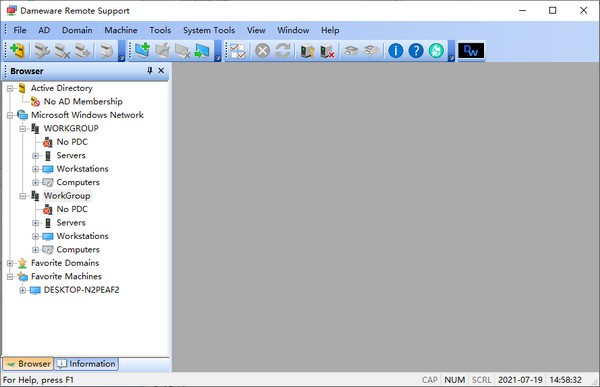Click the 14:58:32 time in status bar
Screen dimensions: 600x387
pos(566,380)
